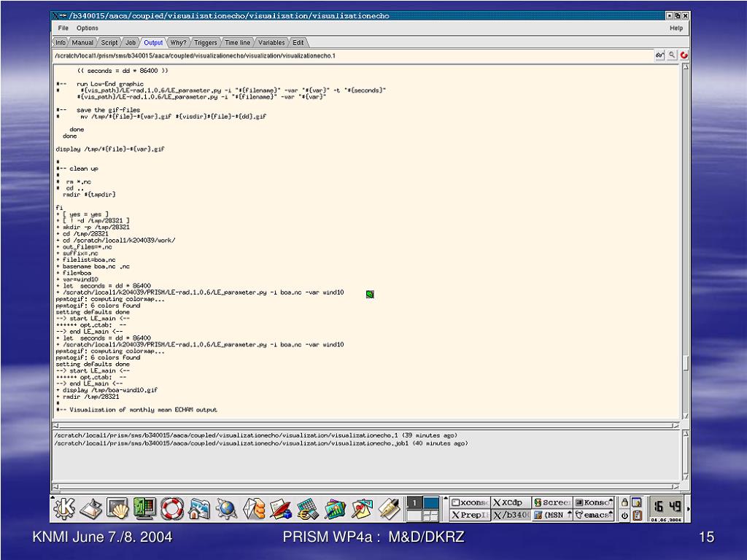Activate the PrepIF taskbar button
The image size is (747, 560).
click(x=470, y=515)
